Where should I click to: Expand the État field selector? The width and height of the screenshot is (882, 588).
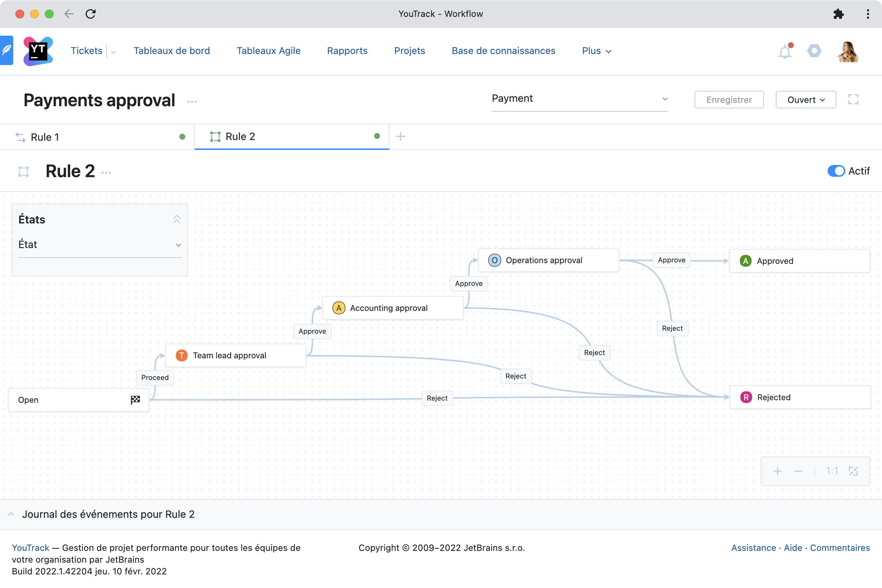pyautogui.click(x=100, y=245)
